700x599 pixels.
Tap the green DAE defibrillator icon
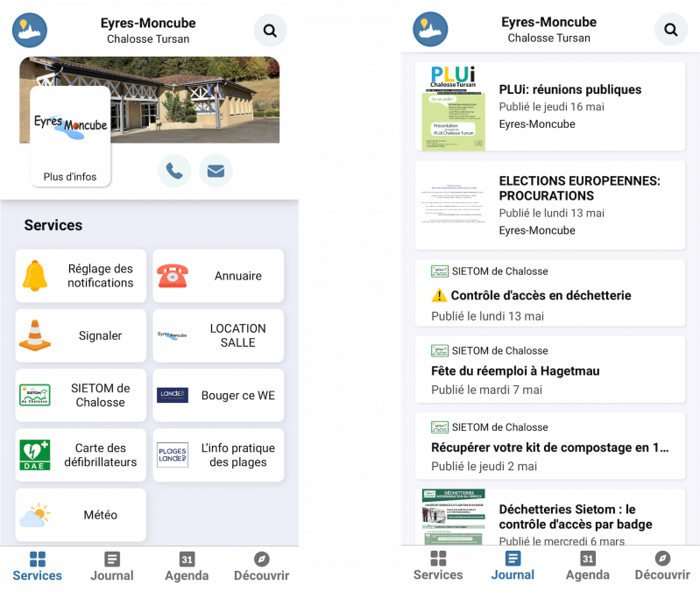[35, 455]
